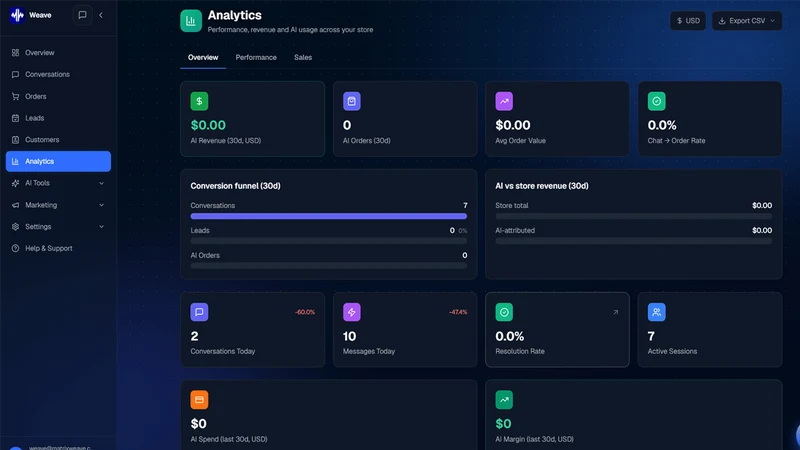Click the AI Tools sparkle icon
Screen dimensions: 800x450
[15, 183]
